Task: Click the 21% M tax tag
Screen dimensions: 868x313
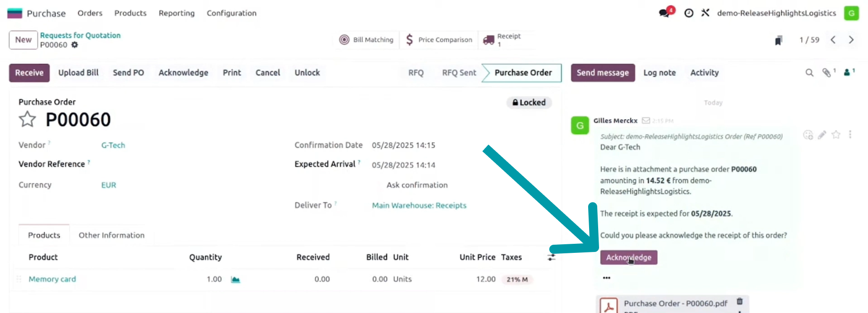Action: pyautogui.click(x=517, y=280)
